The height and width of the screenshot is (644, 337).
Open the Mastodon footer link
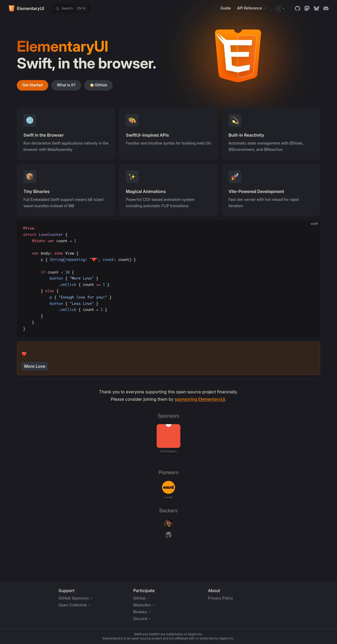tap(144, 605)
